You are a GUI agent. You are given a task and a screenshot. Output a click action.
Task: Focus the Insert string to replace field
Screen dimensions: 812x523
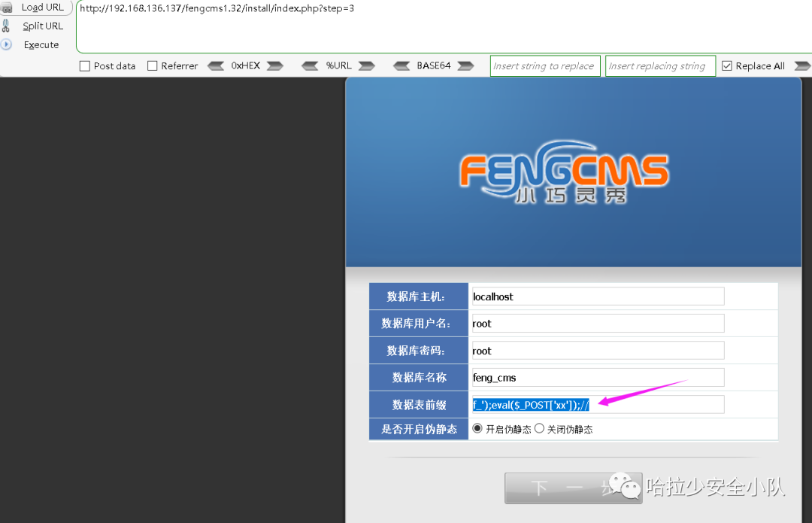545,65
